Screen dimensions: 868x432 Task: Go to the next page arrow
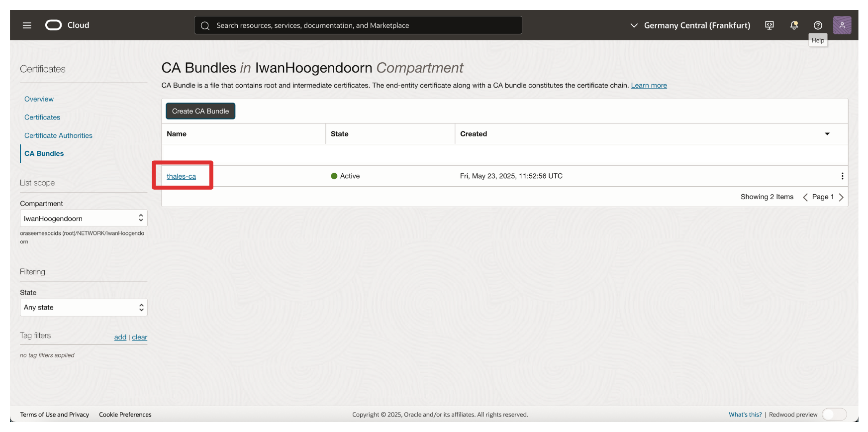[x=841, y=197]
